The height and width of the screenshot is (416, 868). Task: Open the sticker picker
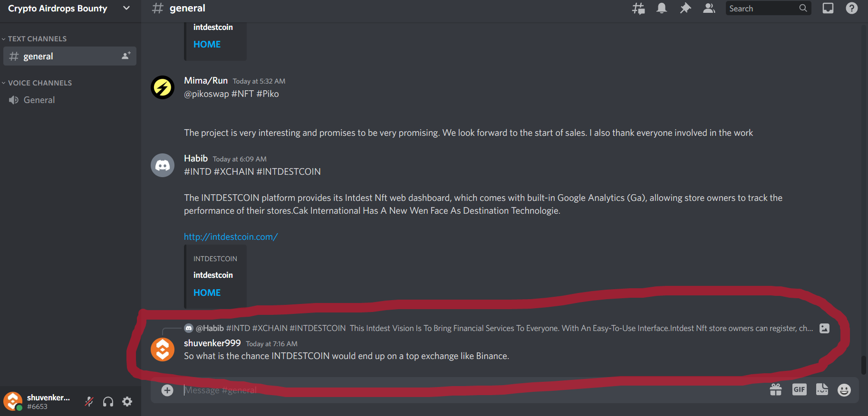pyautogui.click(x=822, y=390)
